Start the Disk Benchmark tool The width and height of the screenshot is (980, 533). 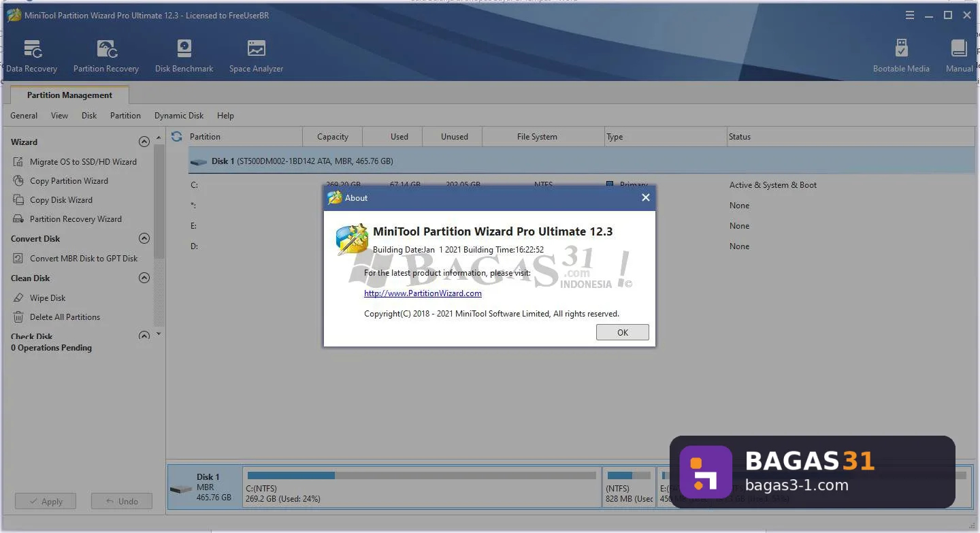coord(184,56)
